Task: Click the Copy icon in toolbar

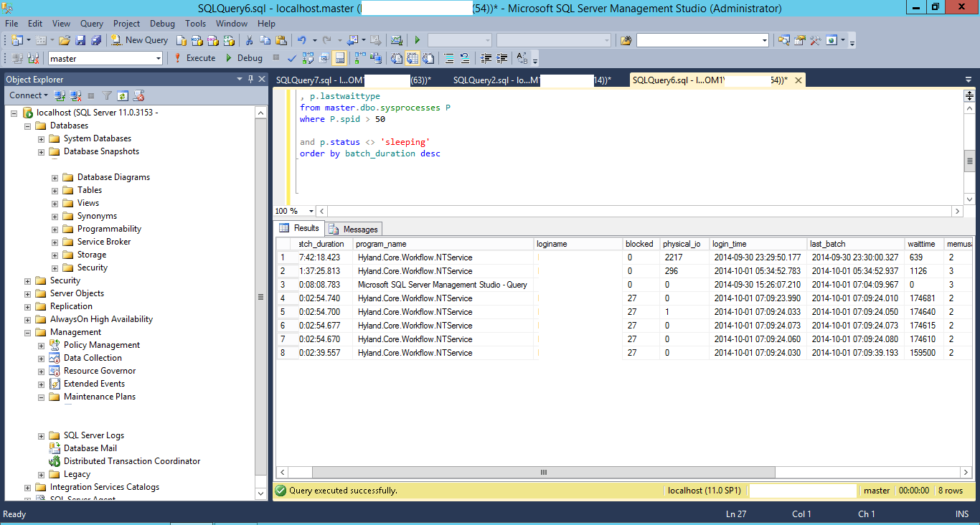Action: 265,40
